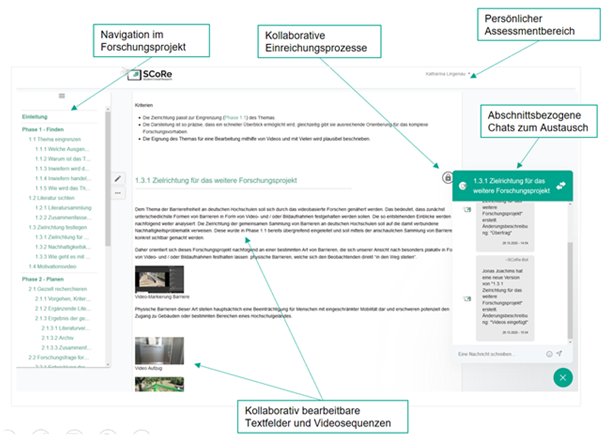
Task: Click the lock icon next to the chat header
Action: coord(448,178)
